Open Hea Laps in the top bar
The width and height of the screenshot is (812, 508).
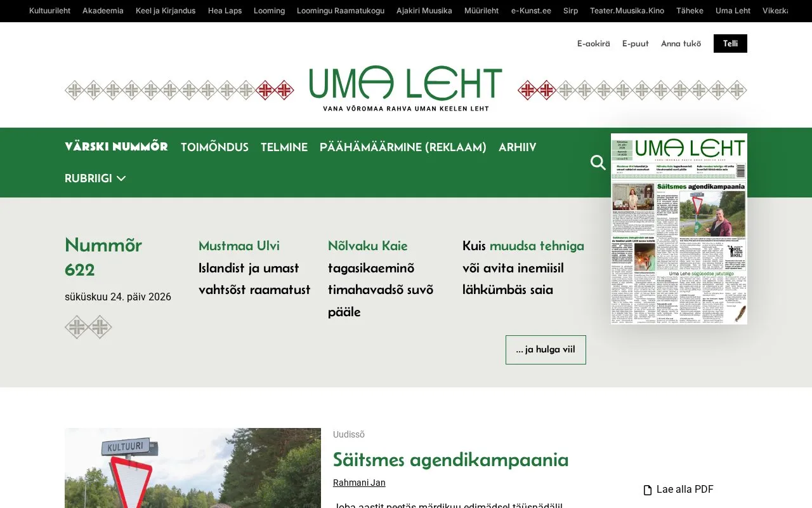click(225, 11)
